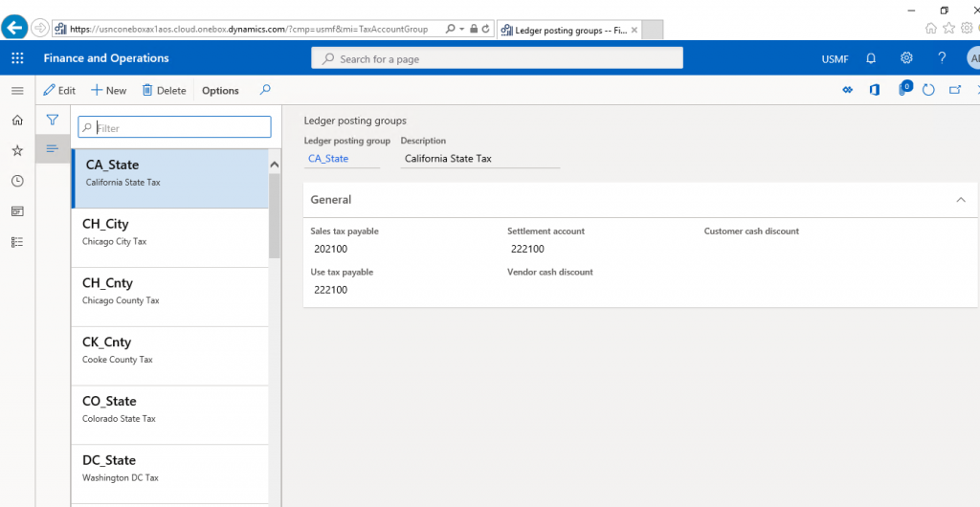Image resolution: width=980 pixels, height=507 pixels.
Task: Click Sales tax payable value 202100
Action: (x=330, y=249)
